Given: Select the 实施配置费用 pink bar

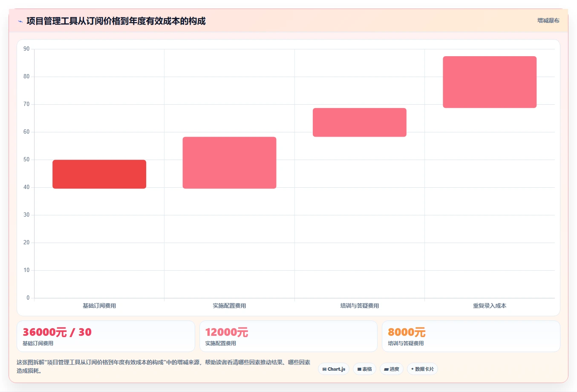Looking at the screenshot, I should click(x=229, y=163).
